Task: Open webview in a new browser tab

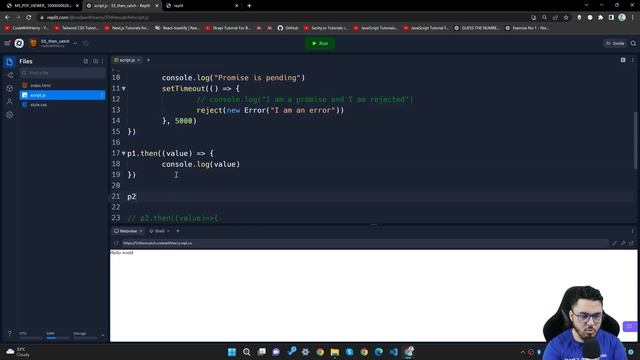Action: tap(631, 243)
